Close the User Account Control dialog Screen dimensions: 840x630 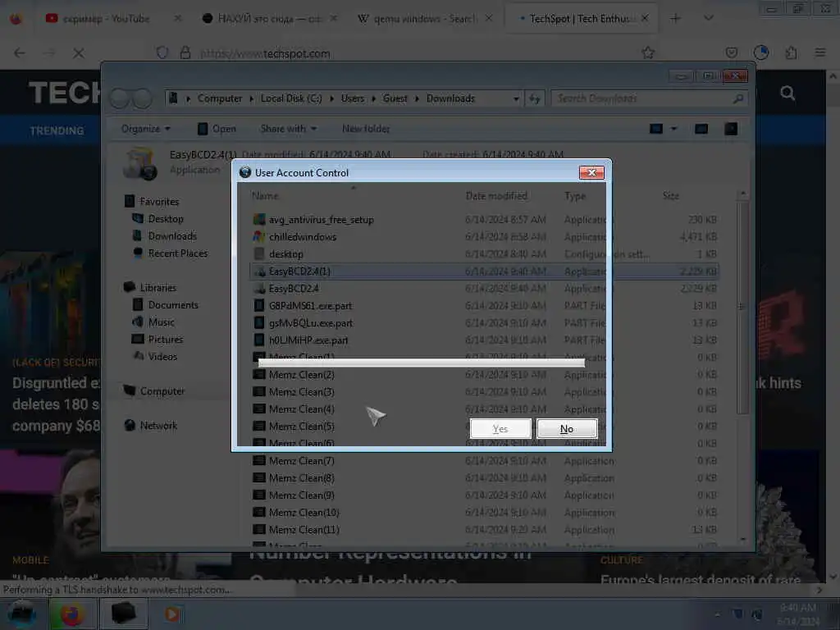point(591,172)
